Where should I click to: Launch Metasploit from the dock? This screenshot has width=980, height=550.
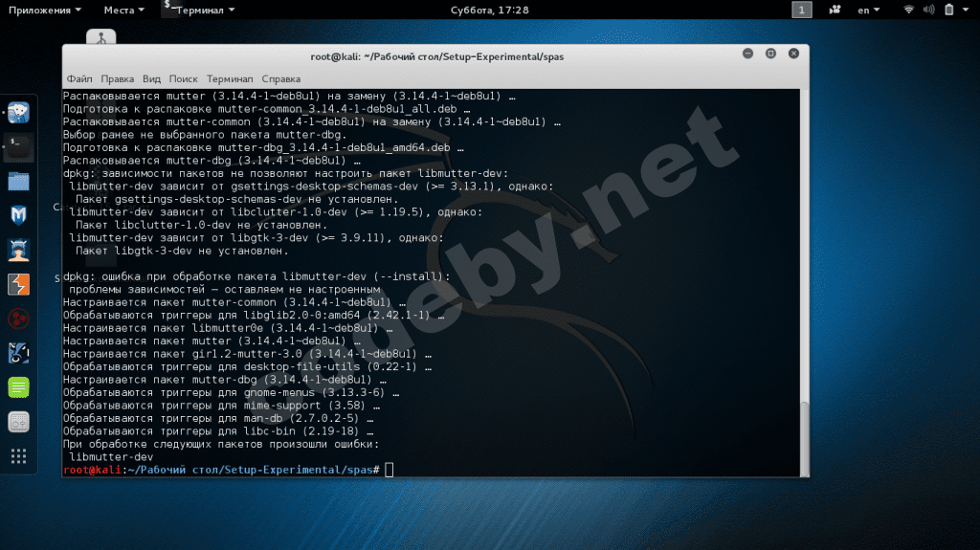click(x=19, y=215)
